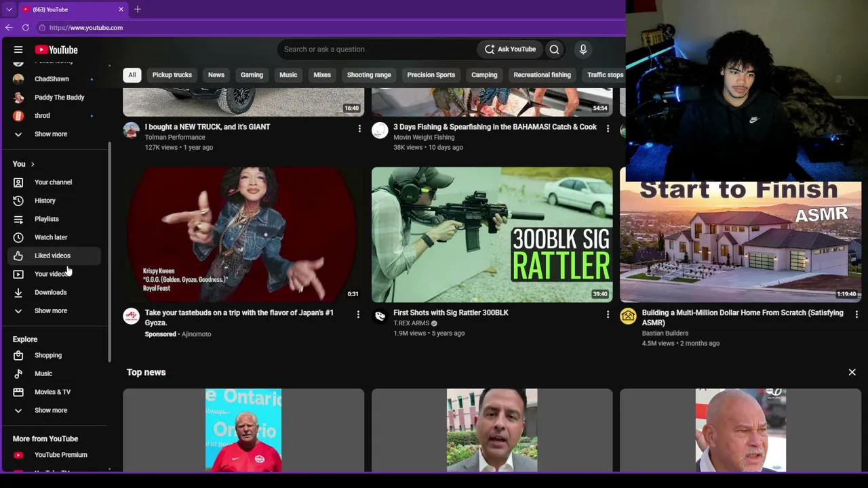Image resolution: width=868 pixels, height=488 pixels.
Task: Open options for Sig Rattler video
Action: [608, 314]
